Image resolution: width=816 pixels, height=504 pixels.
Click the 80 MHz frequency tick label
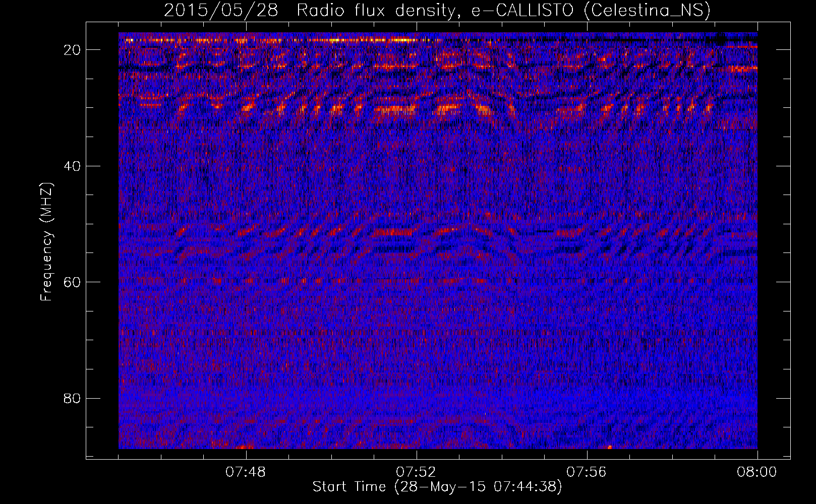pos(73,398)
